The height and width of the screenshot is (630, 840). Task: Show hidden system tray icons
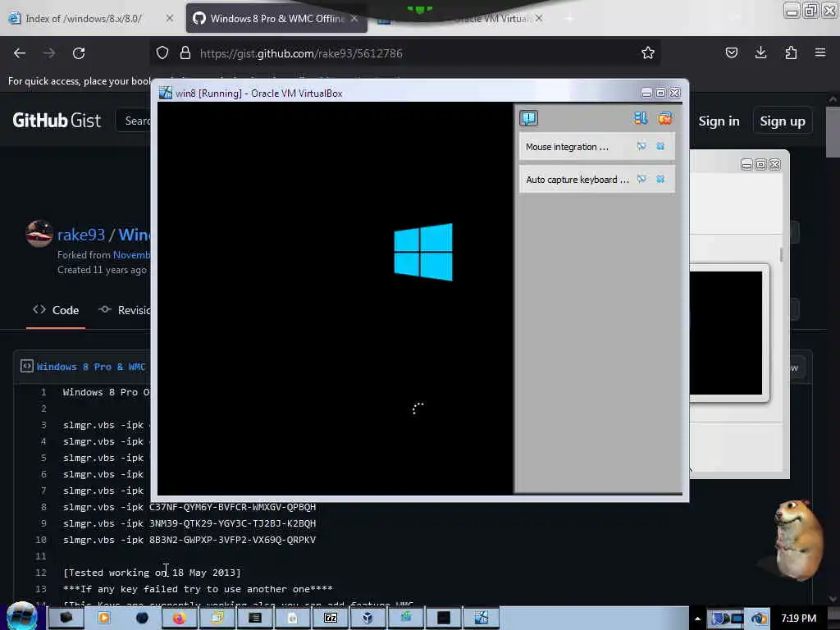(697, 619)
